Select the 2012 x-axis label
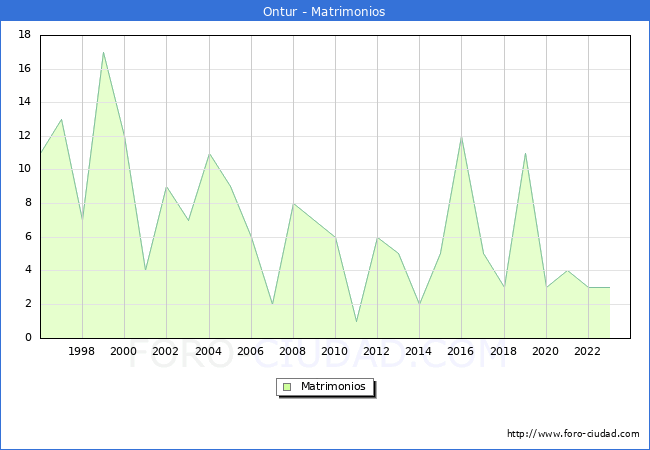650x450 pixels. pyautogui.click(x=377, y=351)
